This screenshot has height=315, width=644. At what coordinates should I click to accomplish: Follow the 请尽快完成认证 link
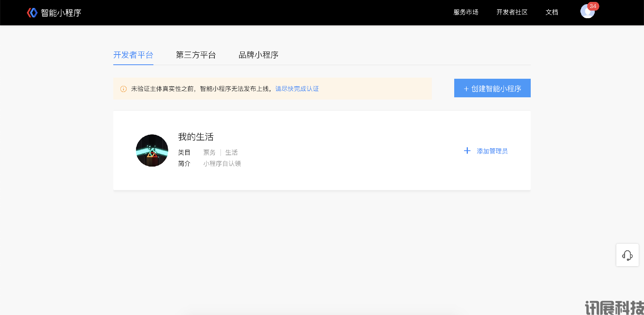pyautogui.click(x=297, y=89)
